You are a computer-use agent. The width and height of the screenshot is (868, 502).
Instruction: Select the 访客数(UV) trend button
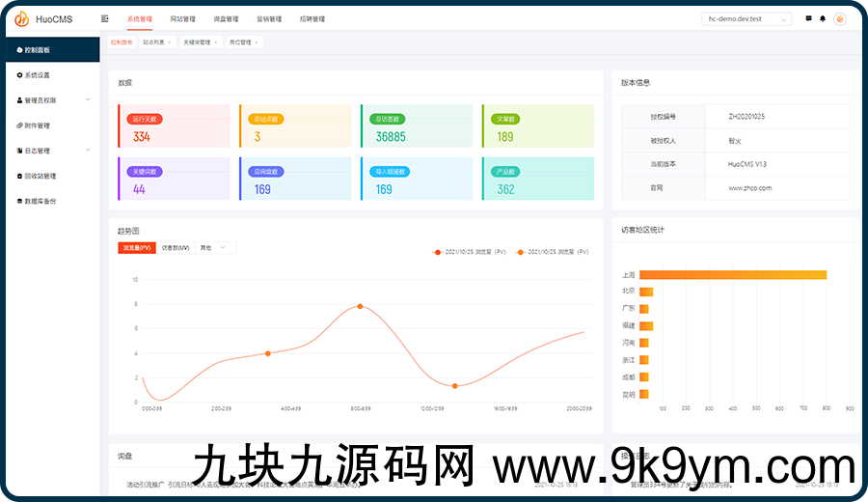point(176,248)
